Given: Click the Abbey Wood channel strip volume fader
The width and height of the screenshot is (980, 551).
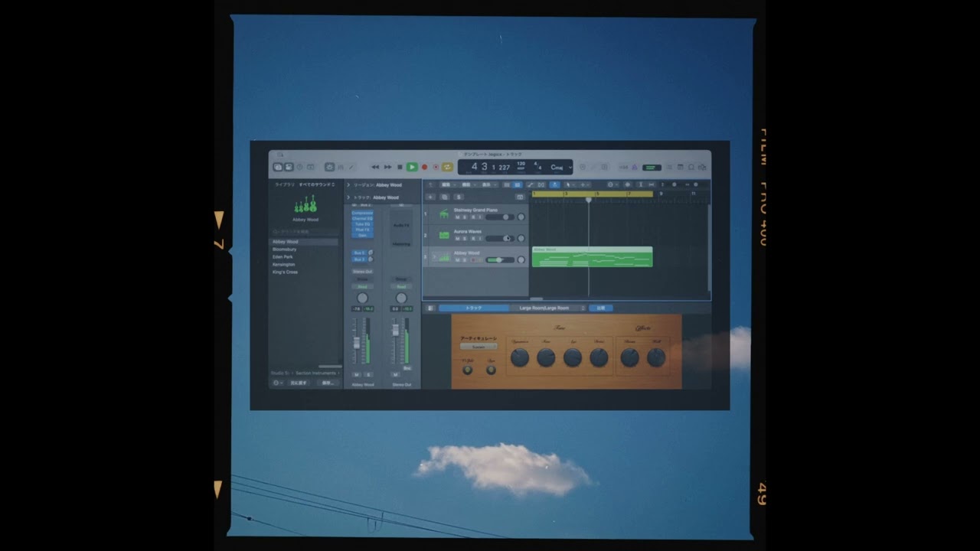Looking at the screenshot, I should (357, 343).
